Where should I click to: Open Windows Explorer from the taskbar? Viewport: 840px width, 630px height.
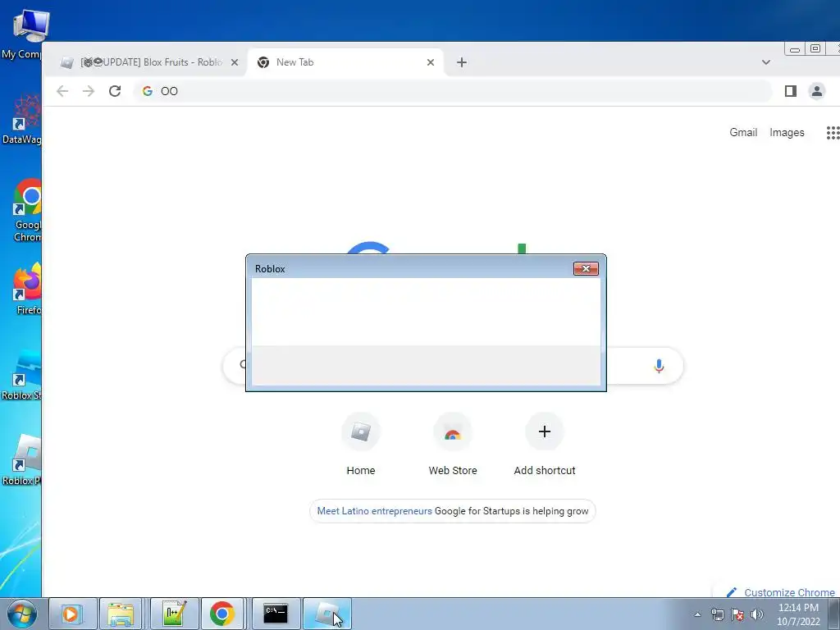[x=121, y=614]
